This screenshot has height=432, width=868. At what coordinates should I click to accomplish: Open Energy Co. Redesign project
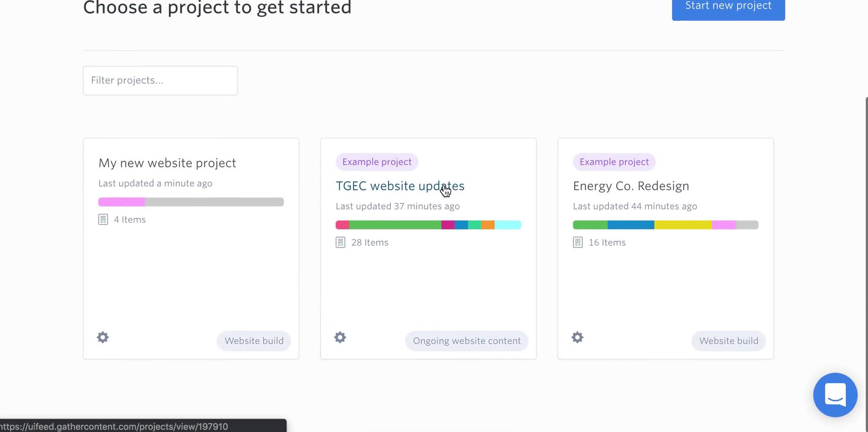pos(631,186)
